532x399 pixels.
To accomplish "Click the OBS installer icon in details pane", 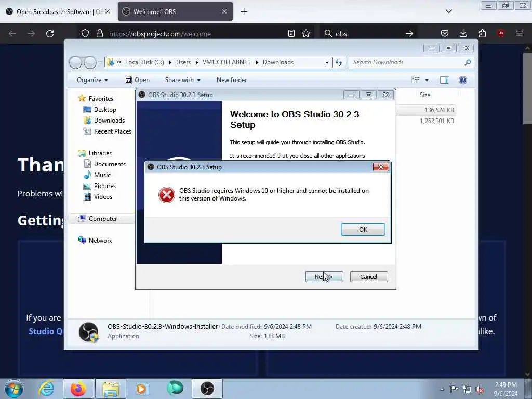I will 88,332.
